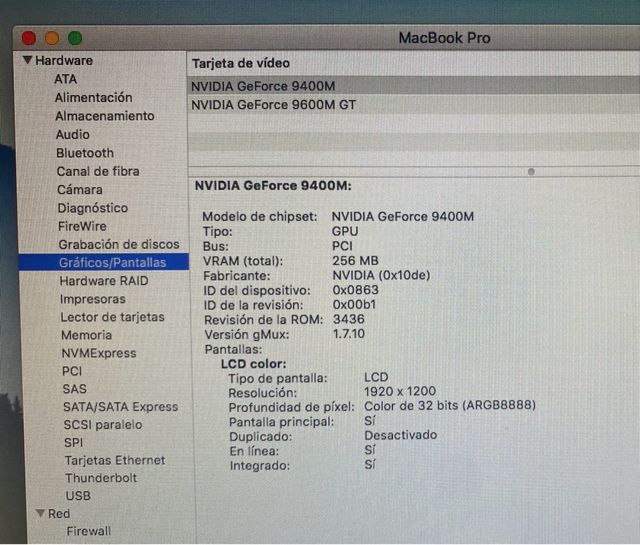Screen dimensions: 640x545
Task: Click the green zoom window button
Action: (75, 38)
